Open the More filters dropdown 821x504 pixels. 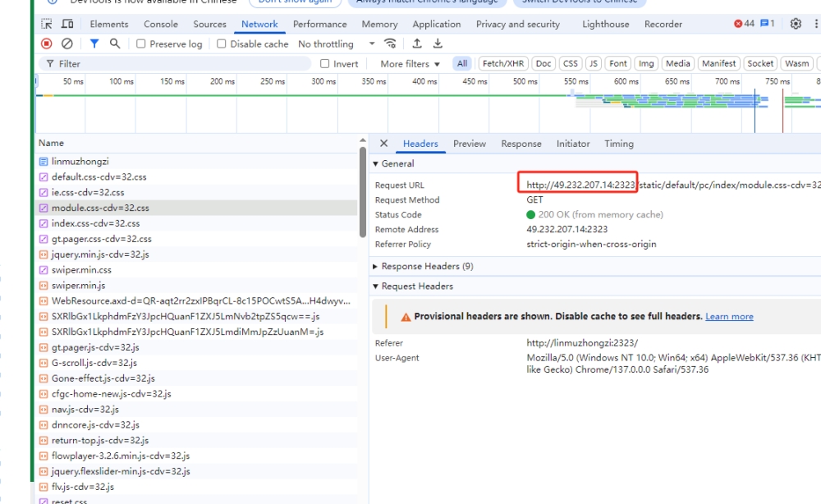[x=410, y=64]
